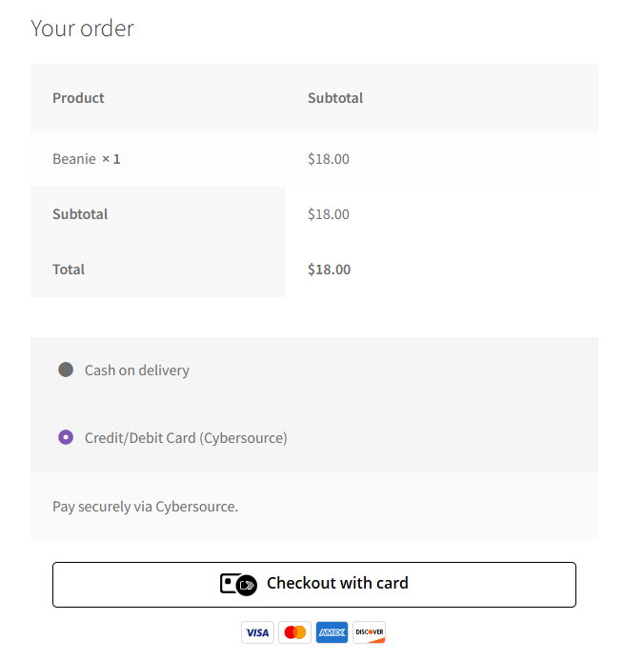644x660 pixels.
Task: Click the 'Cash on delivery' label text
Action: 137,370
